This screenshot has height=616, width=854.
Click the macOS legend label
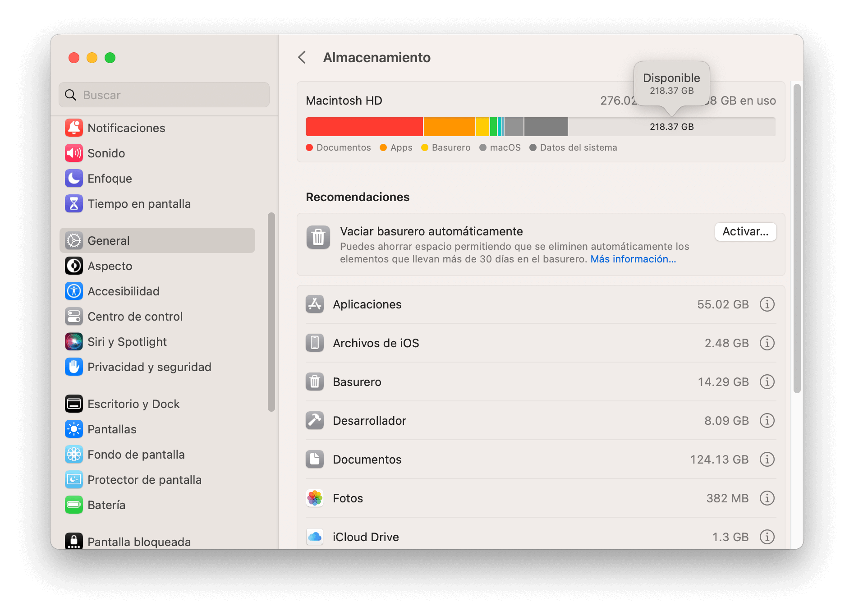coord(505,147)
